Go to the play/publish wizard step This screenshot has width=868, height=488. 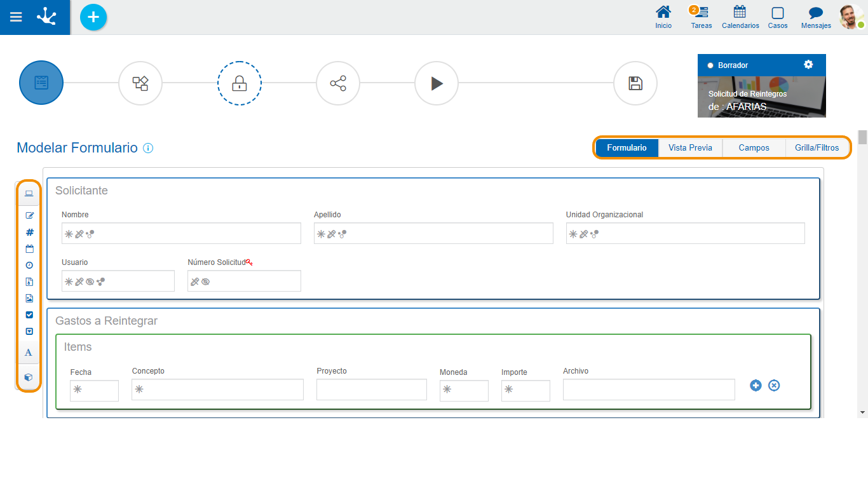tap(437, 83)
